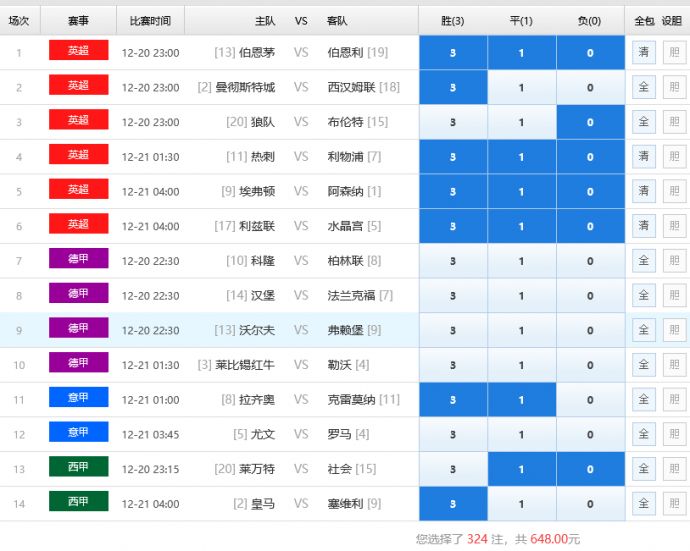Click home team 埃弗顿 name
The width and height of the screenshot is (690, 551).
tap(256, 191)
